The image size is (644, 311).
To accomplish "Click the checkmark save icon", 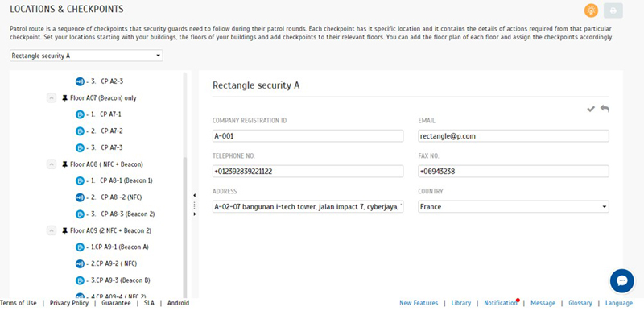I will [591, 109].
